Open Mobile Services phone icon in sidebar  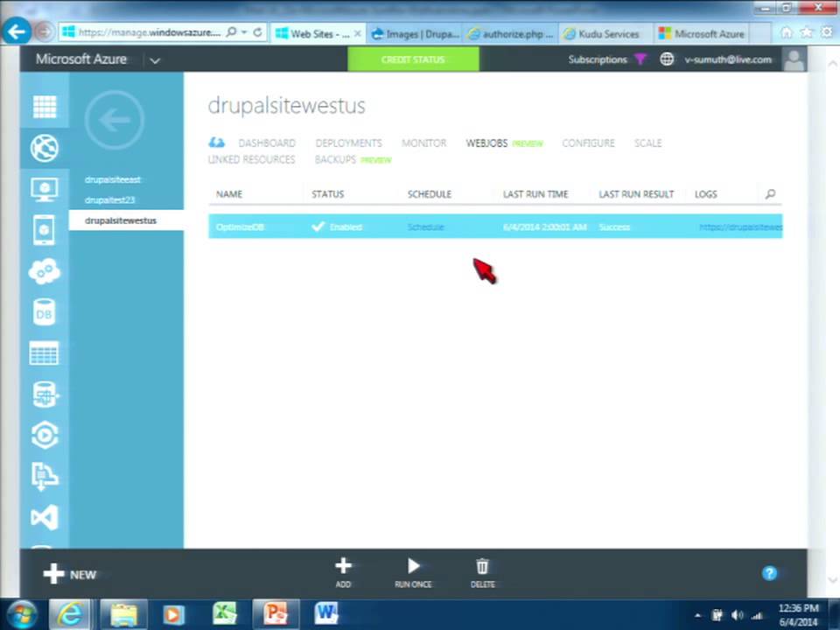tap(45, 230)
